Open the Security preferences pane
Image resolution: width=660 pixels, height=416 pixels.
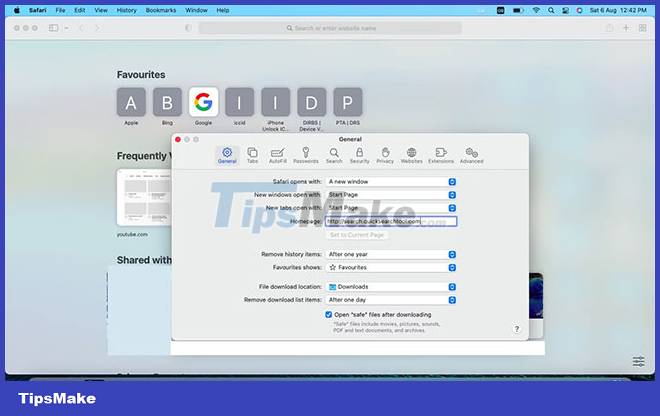(359, 155)
